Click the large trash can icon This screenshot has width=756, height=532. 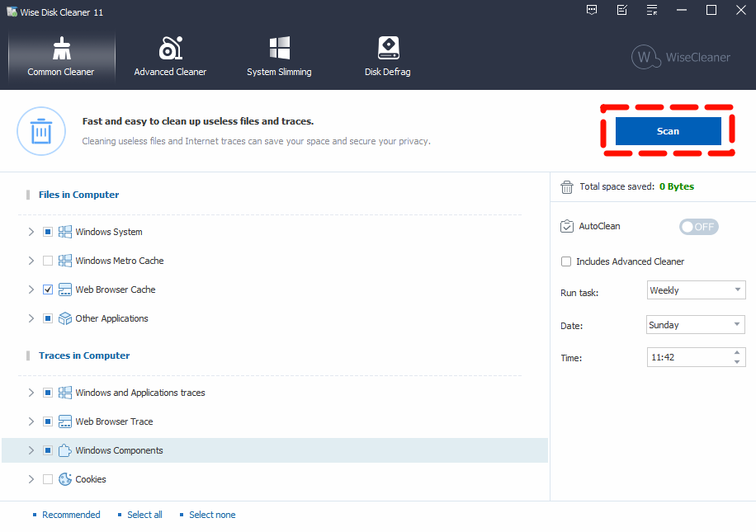pos(41,131)
